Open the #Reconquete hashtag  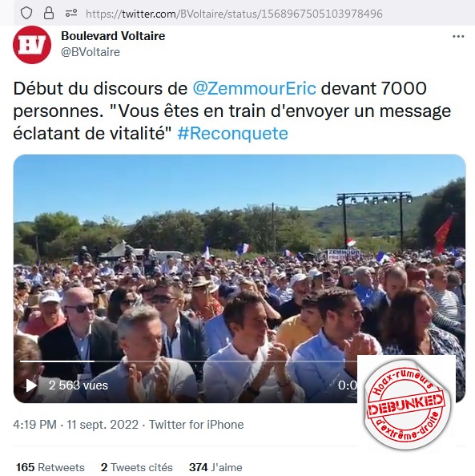[x=232, y=133]
